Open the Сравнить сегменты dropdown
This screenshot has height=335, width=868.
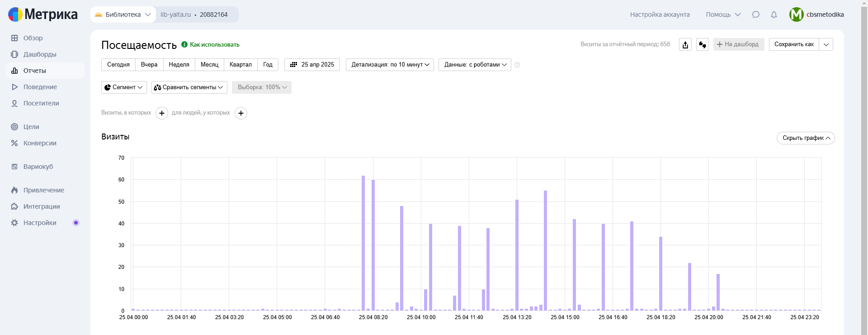coord(189,87)
